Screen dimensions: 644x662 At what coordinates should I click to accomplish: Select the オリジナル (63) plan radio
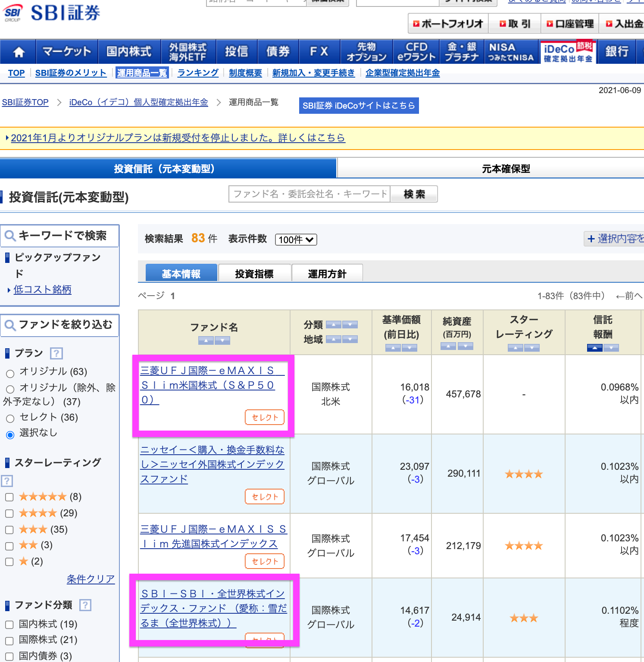[x=10, y=373]
